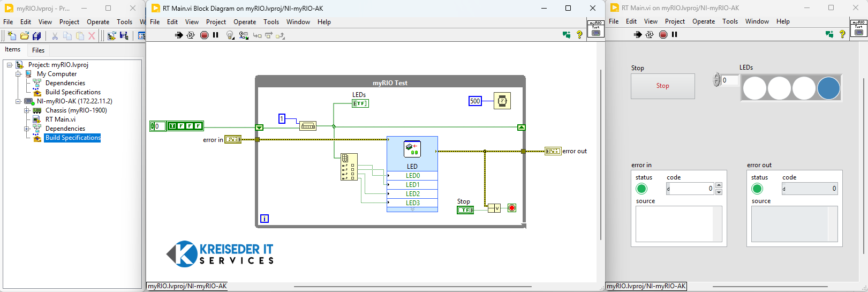Screen dimensions: 868x292
Task: Click the Save All icon in the project toolbar
Action: [x=36, y=36]
